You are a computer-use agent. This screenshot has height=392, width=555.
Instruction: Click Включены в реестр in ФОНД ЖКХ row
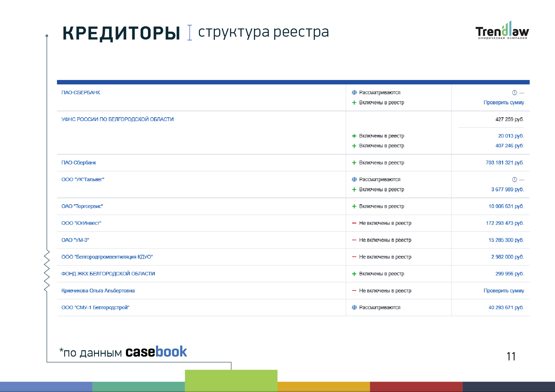[382, 274]
